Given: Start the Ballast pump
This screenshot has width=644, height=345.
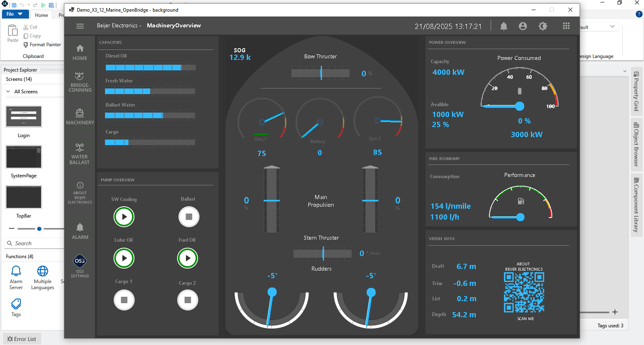Looking at the screenshot, I should (x=189, y=217).
